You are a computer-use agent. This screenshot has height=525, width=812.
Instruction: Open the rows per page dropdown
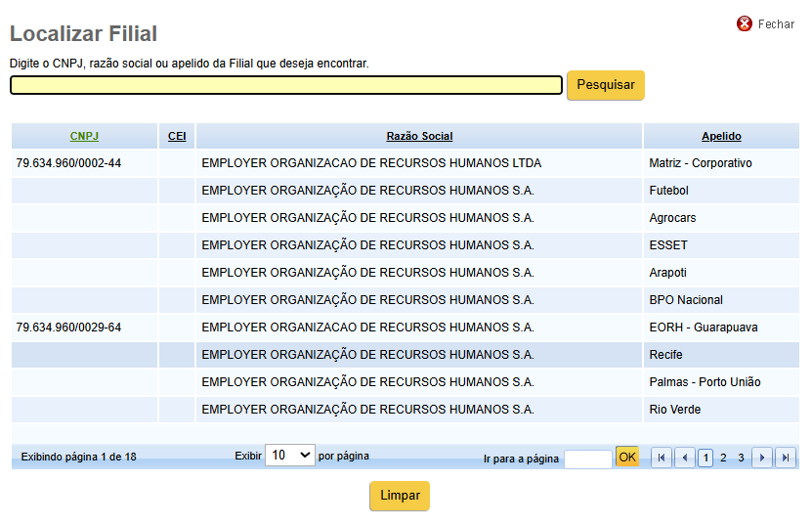click(290, 455)
